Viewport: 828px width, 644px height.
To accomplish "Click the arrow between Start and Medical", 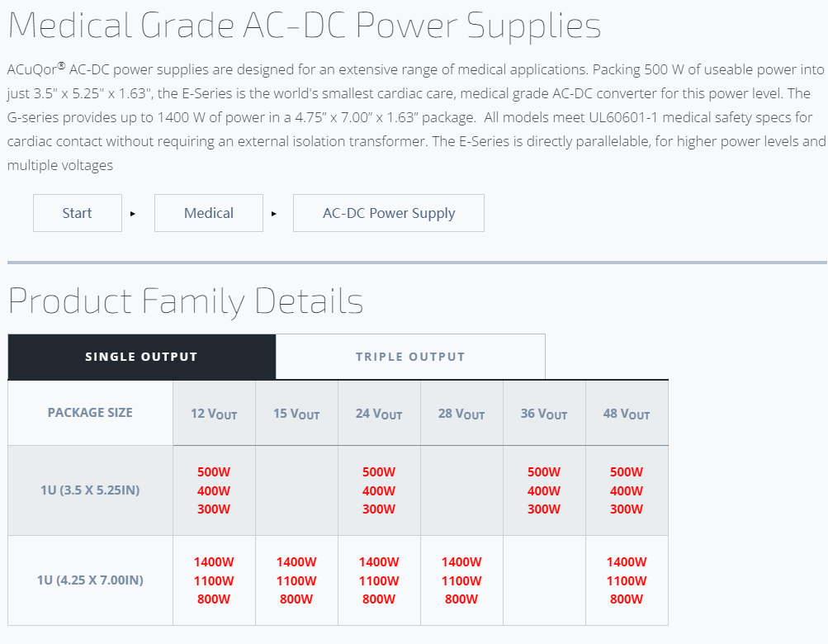I will tap(133, 214).
